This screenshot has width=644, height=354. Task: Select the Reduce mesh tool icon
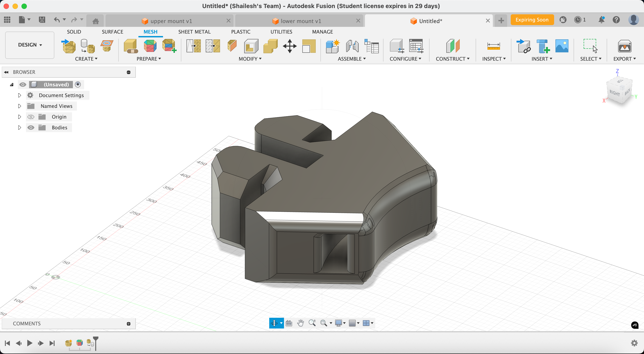(x=213, y=46)
